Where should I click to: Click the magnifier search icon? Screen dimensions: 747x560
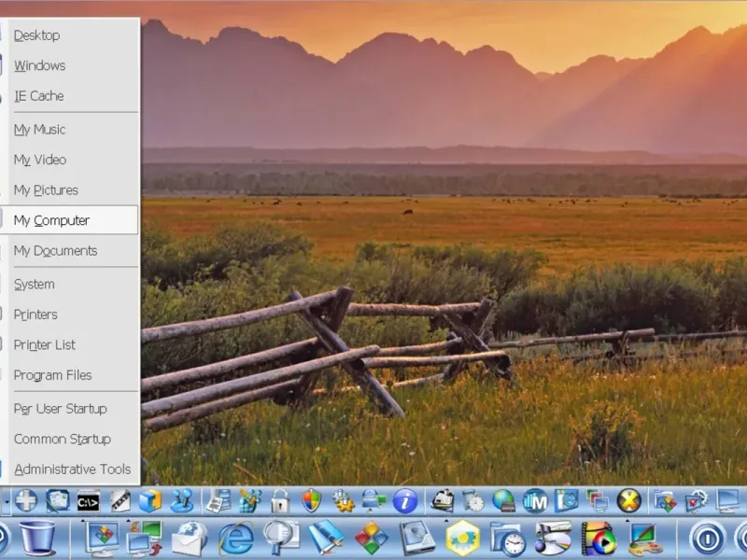click(x=282, y=539)
